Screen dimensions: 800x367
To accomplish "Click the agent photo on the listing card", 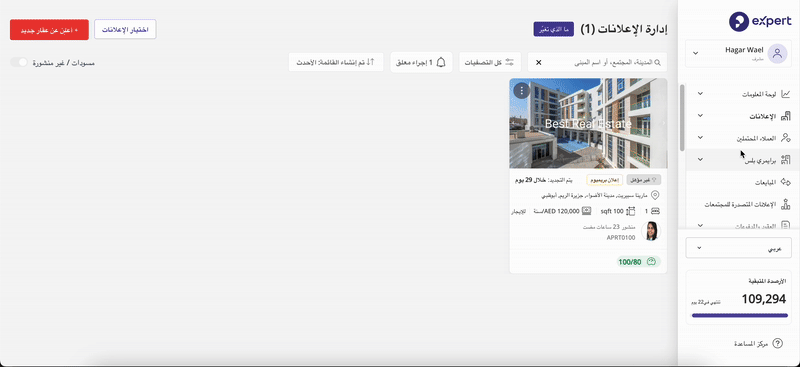I will tap(651, 231).
